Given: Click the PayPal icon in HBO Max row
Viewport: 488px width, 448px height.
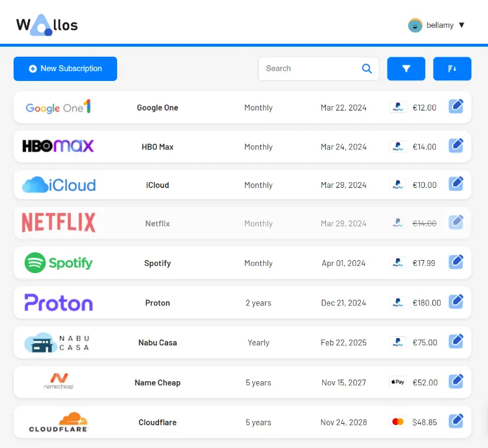Looking at the screenshot, I should pyautogui.click(x=397, y=147).
